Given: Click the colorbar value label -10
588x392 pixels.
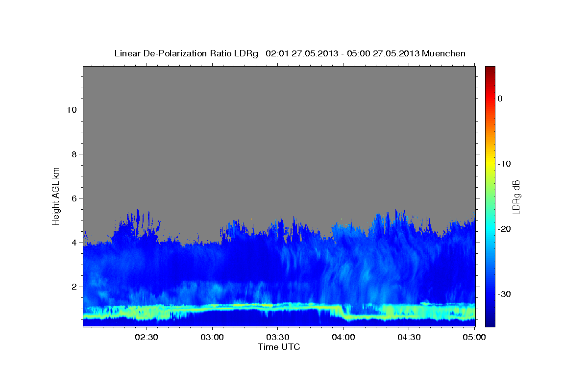Looking at the screenshot, I should point(504,164).
